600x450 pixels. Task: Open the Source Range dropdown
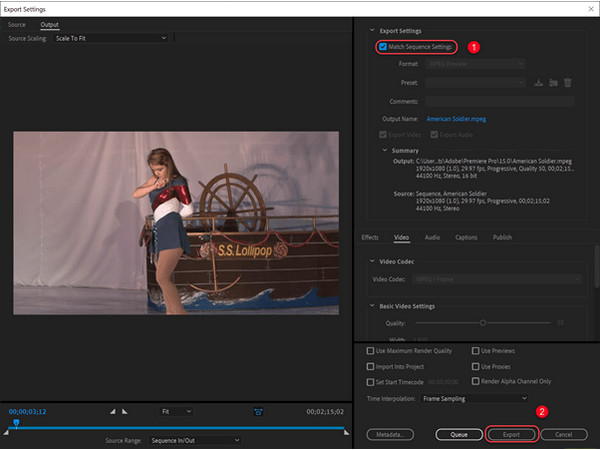coord(195,440)
